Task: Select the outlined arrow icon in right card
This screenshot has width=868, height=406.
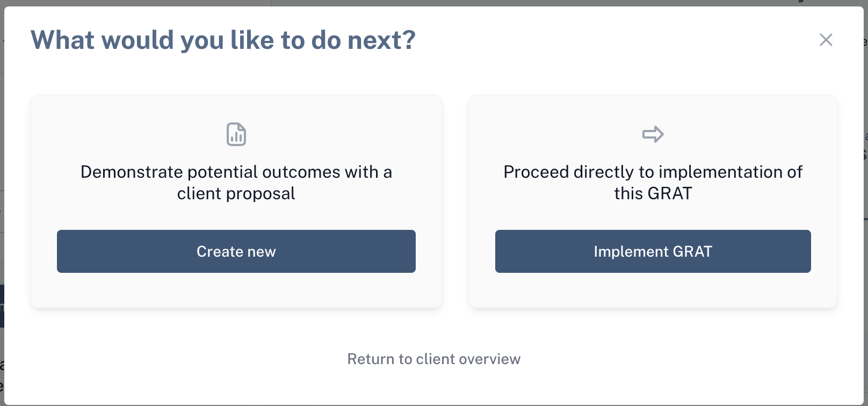Action: (x=653, y=134)
